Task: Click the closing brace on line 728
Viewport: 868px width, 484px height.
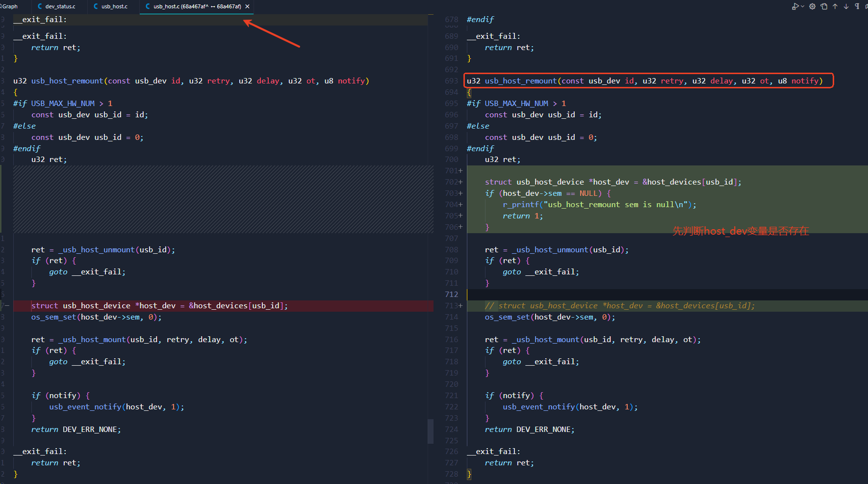Action: tap(469, 474)
